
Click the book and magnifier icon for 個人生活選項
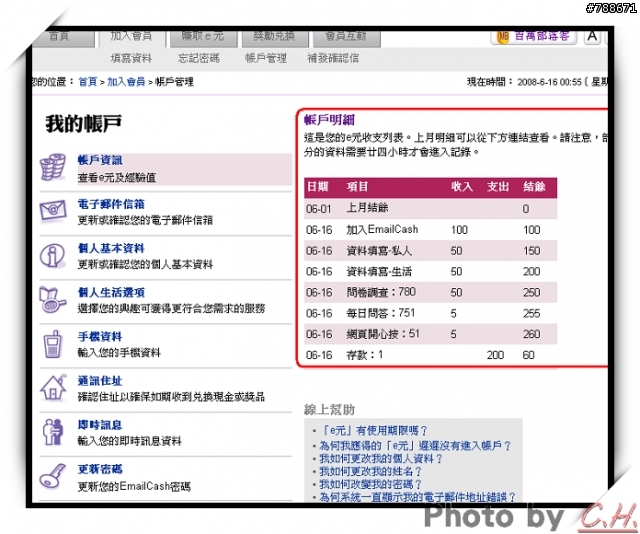(x=53, y=300)
